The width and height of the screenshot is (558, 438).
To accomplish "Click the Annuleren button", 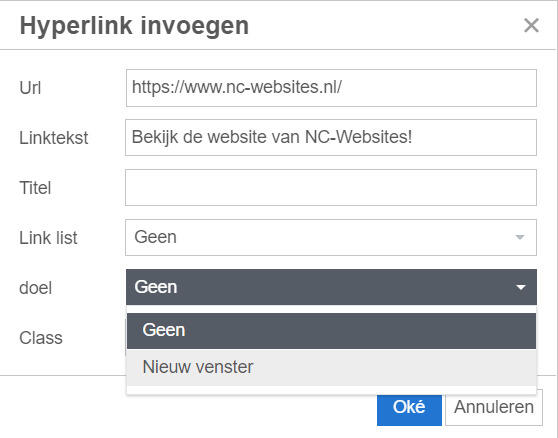I will pyautogui.click(x=494, y=407).
